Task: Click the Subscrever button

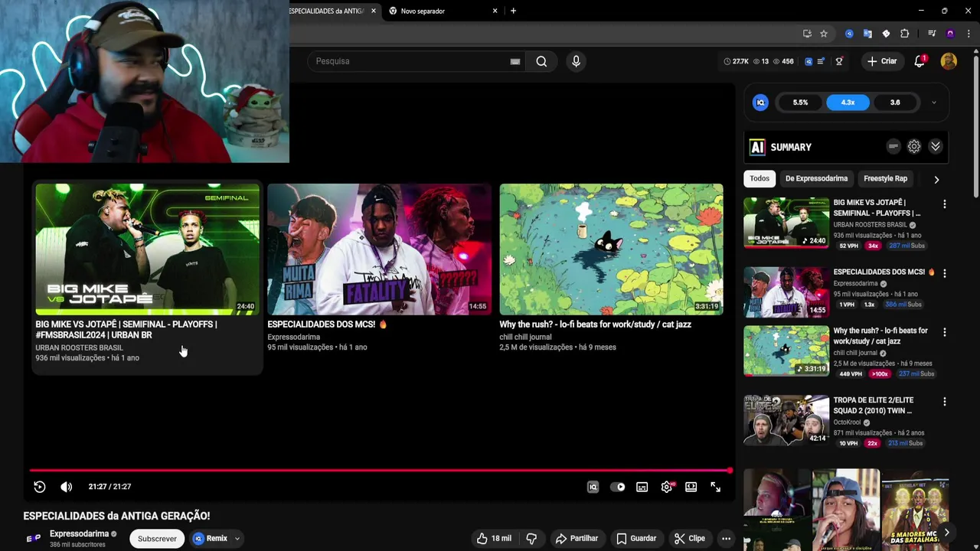Action: click(157, 539)
